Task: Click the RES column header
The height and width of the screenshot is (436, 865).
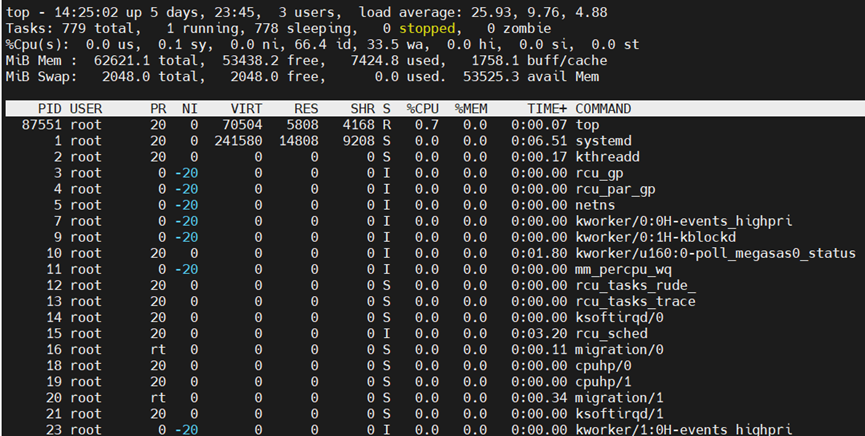Action: (x=306, y=109)
